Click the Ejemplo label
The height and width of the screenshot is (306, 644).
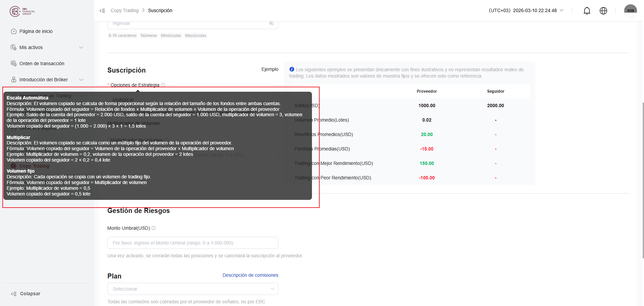click(270, 69)
